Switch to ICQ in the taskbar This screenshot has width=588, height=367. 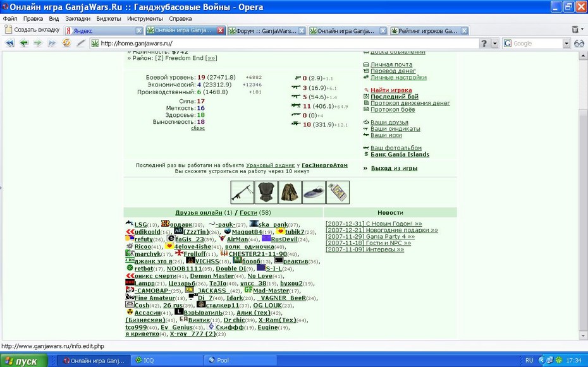168,360
